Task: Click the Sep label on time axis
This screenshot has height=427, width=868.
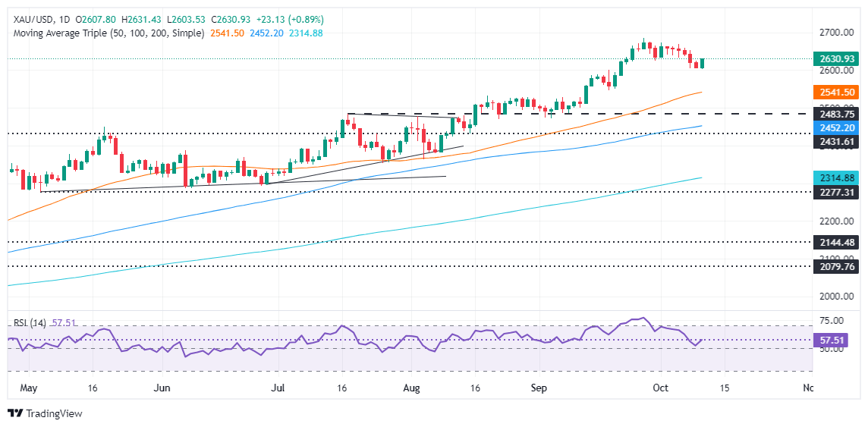Action: point(539,388)
